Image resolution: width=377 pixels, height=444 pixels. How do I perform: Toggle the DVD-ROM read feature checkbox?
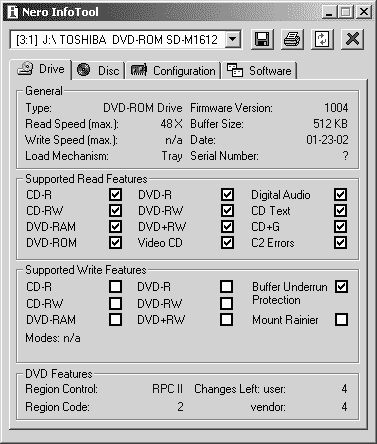coord(115,243)
